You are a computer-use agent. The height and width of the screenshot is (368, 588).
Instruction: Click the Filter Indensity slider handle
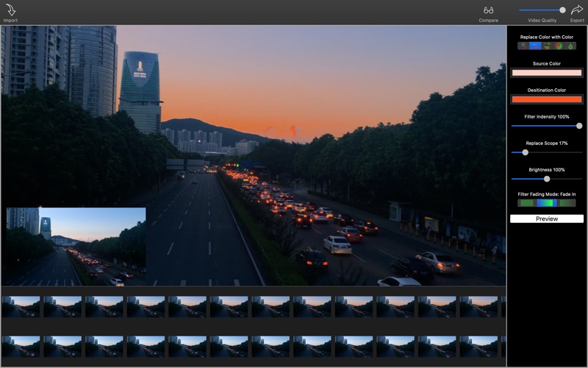click(579, 126)
